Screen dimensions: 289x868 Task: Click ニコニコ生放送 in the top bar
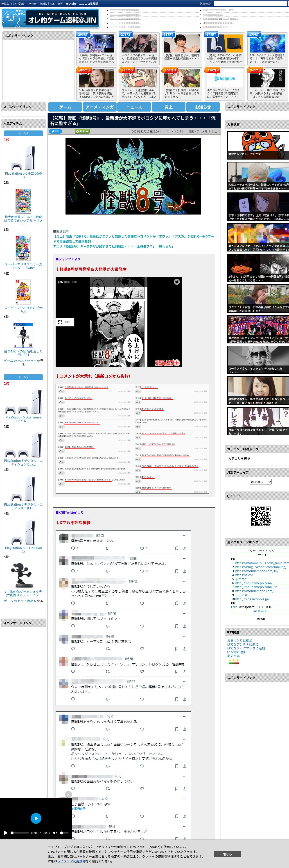tap(88, 4)
